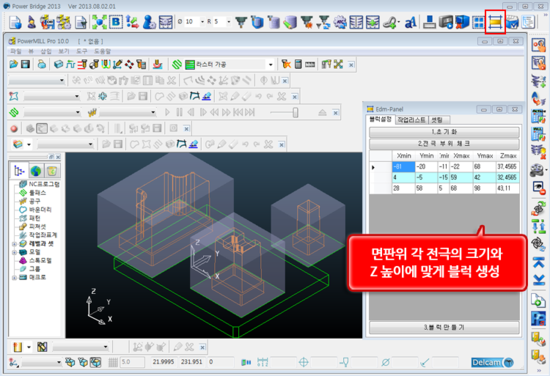Image resolution: width=550 pixels, height=376 pixels.
Task: Click the 3.블럭 만들기 button
Action: tap(444, 328)
